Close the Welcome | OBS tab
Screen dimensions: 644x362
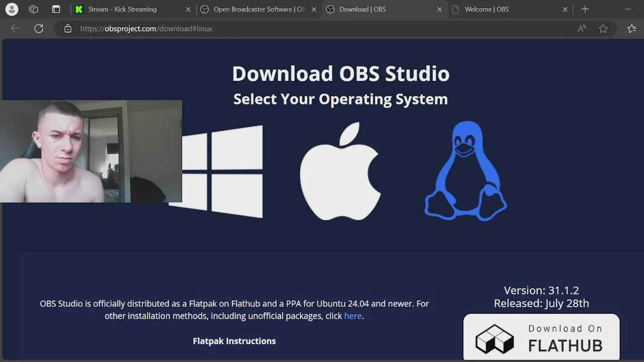(565, 9)
